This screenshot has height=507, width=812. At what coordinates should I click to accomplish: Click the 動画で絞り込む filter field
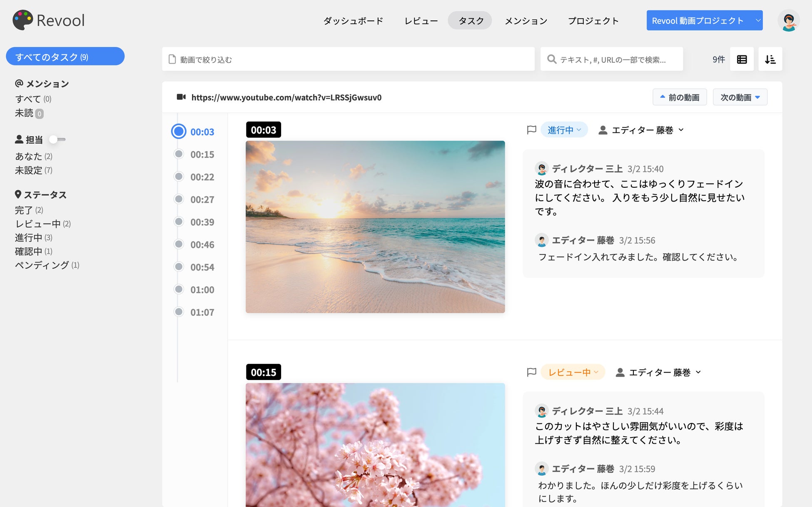pyautogui.click(x=348, y=59)
